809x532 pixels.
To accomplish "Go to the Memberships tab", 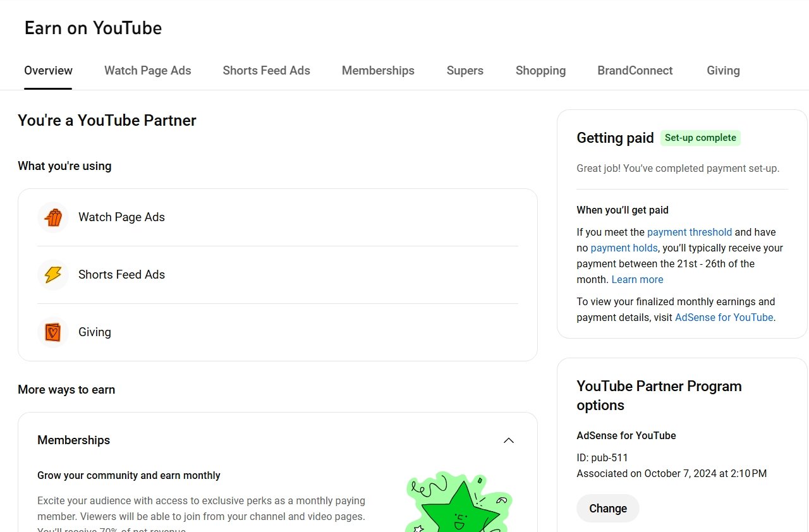I will click(x=378, y=71).
